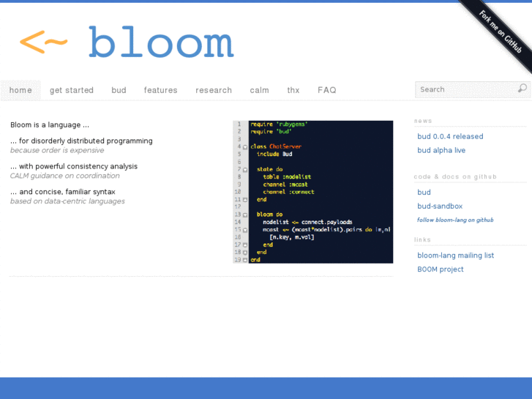This screenshot has height=399, width=532.
Task: Open the thx menu item
Action: pyautogui.click(x=293, y=90)
